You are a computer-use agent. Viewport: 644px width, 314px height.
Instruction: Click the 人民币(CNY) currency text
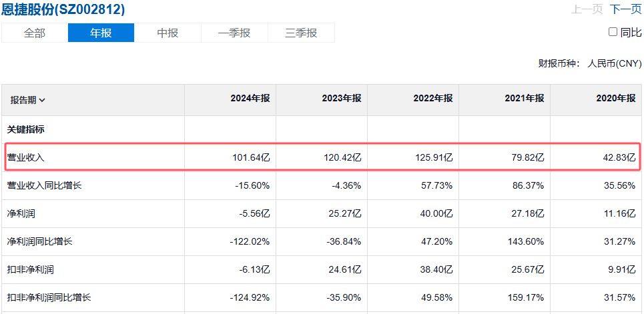(615, 63)
